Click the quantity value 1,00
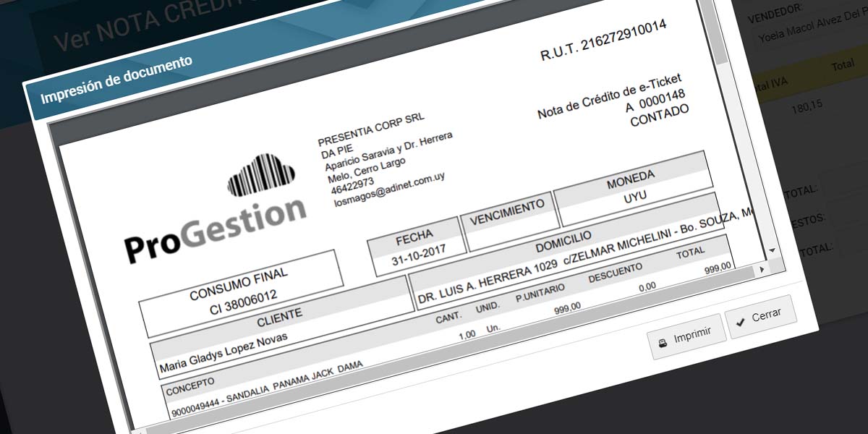The width and height of the screenshot is (868, 434). [467, 334]
